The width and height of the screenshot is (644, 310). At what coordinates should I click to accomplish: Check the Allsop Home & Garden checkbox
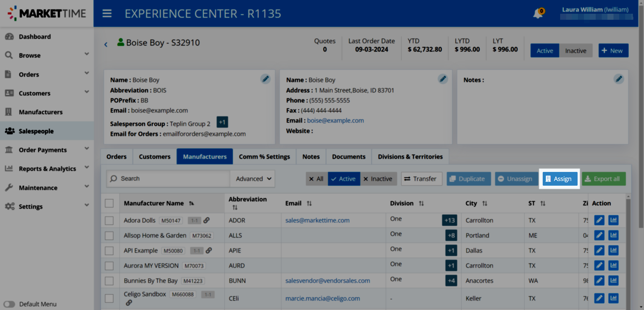tap(109, 236)
